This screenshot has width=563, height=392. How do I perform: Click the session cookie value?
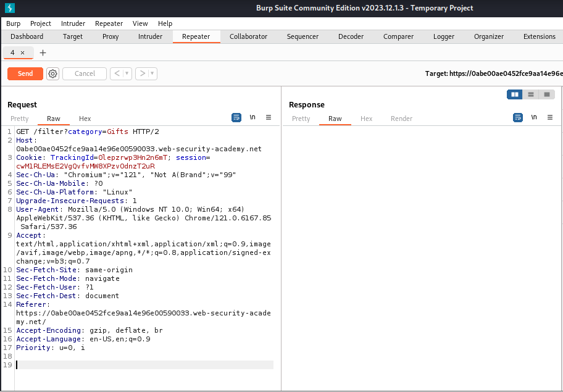coord(85,166)
